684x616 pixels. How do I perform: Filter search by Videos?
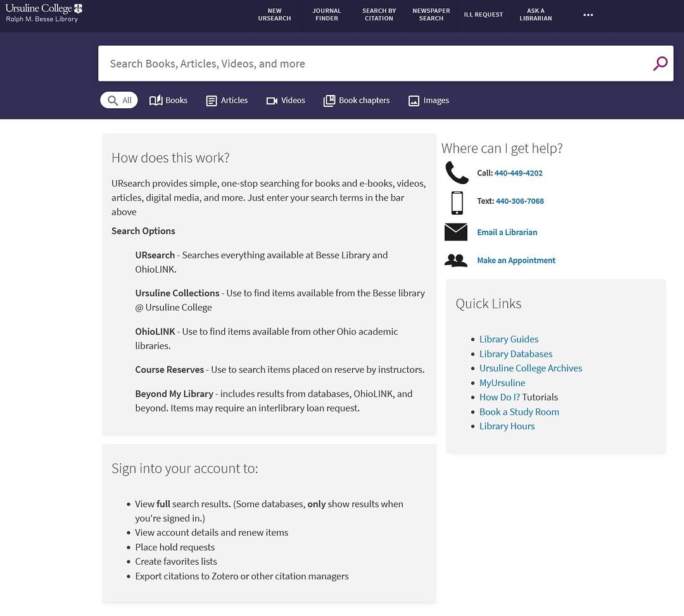click(x=286, y=101)
